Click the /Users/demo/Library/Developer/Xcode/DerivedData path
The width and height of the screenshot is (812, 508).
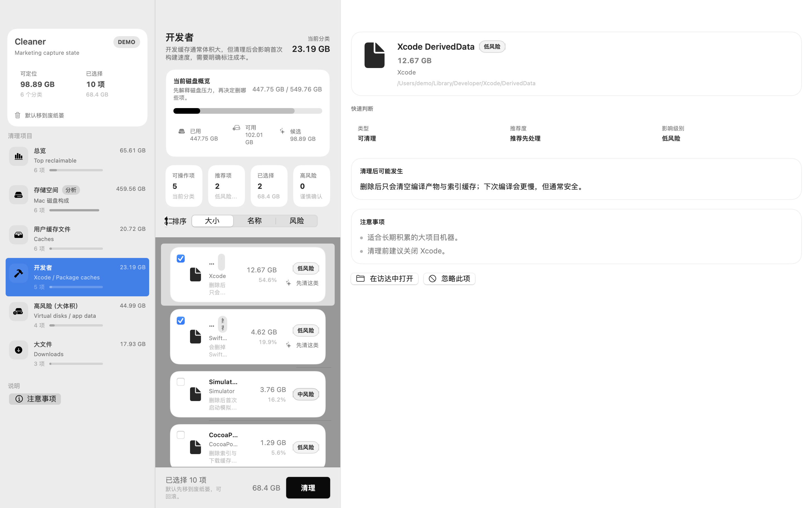[x=466, y=83]
